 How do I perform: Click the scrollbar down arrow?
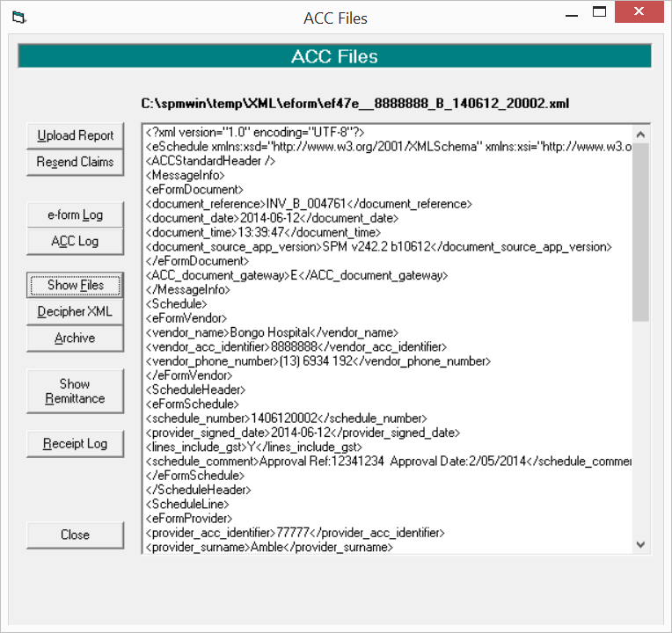[x=640, y=545]
